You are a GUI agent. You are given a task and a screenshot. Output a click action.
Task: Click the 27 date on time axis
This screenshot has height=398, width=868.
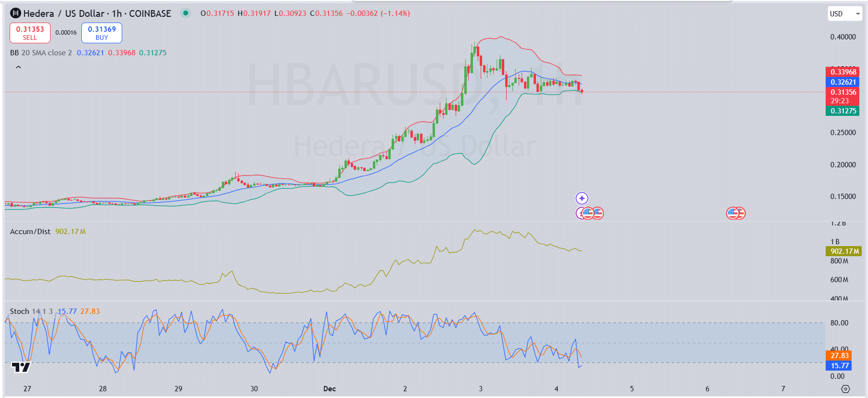tap(27, 389)
